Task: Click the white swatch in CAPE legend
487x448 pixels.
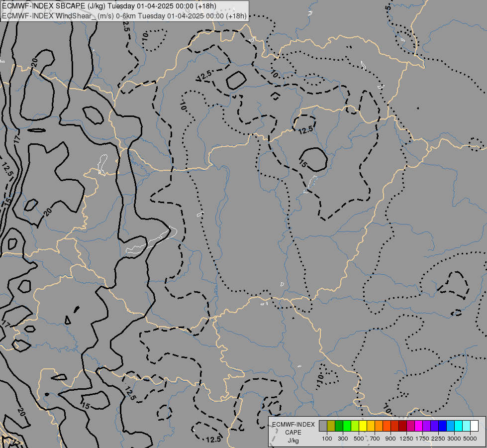Action: 475,426
